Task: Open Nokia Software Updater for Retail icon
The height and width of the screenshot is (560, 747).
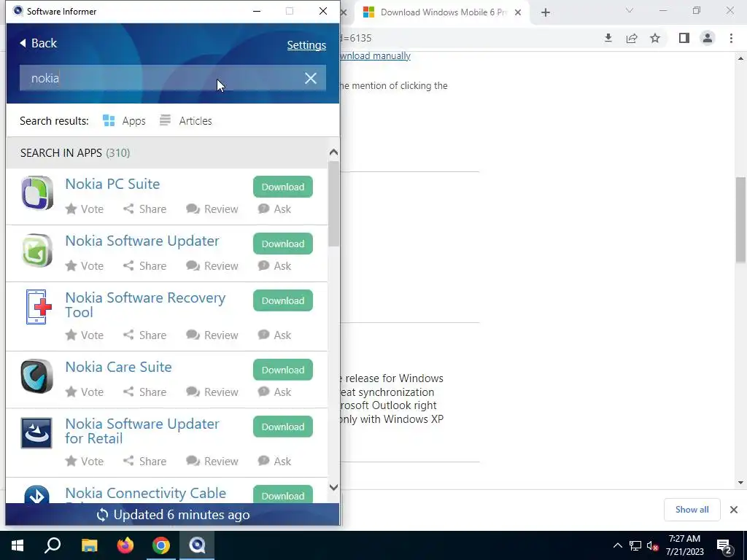Action: click(x=36, y=433)
